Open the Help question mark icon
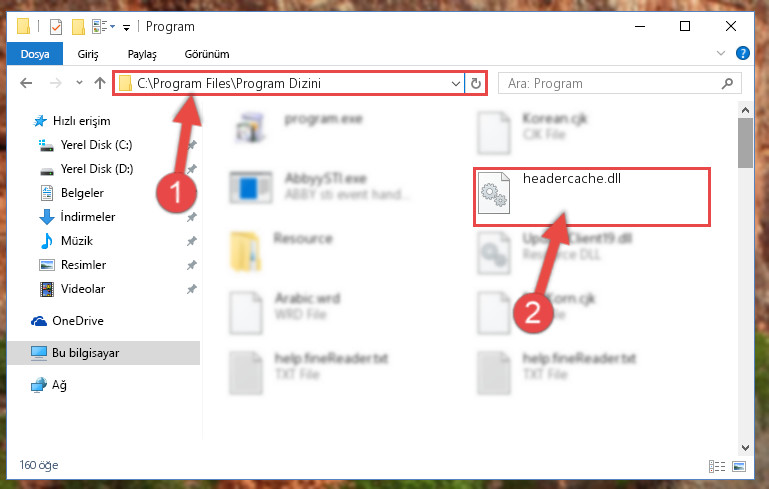The width and height of the screenshot is (769, 489). pos(743,53)
